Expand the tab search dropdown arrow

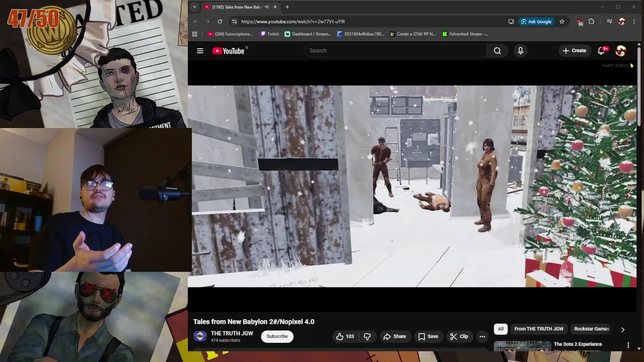[194, 7]
